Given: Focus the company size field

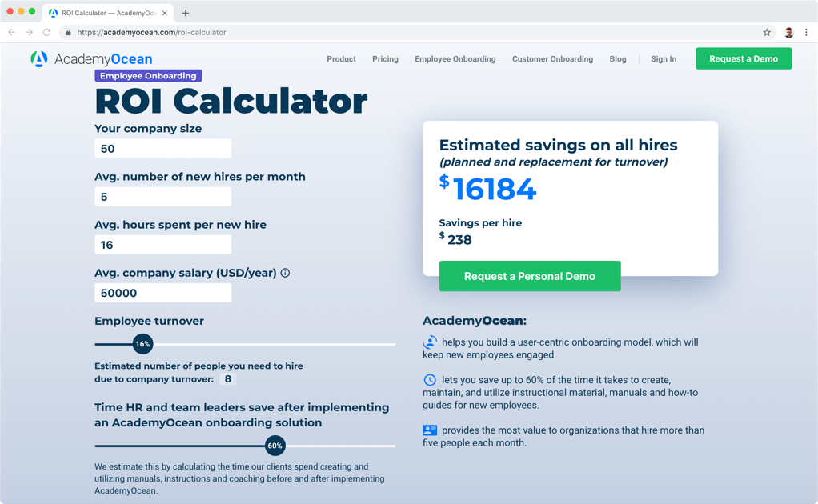Looking at the screenshot, I should (x=162, y=149).
